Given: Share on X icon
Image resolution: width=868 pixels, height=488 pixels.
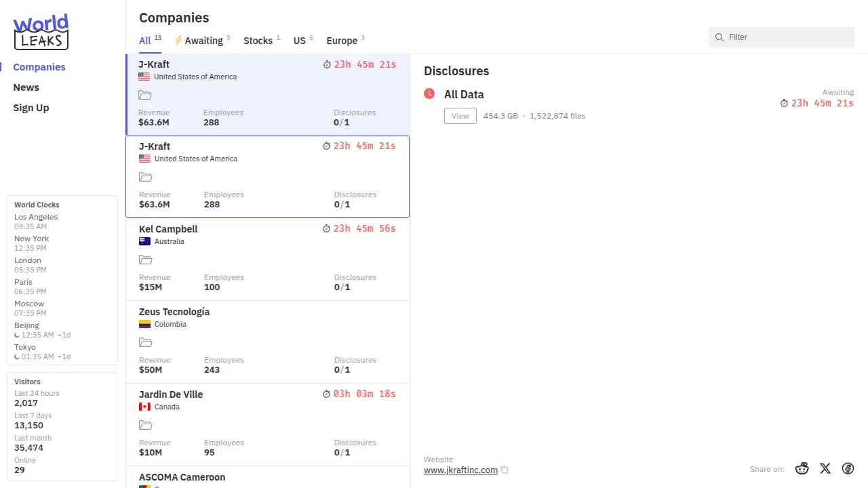Looking at the screenshot, I should 825,468.
